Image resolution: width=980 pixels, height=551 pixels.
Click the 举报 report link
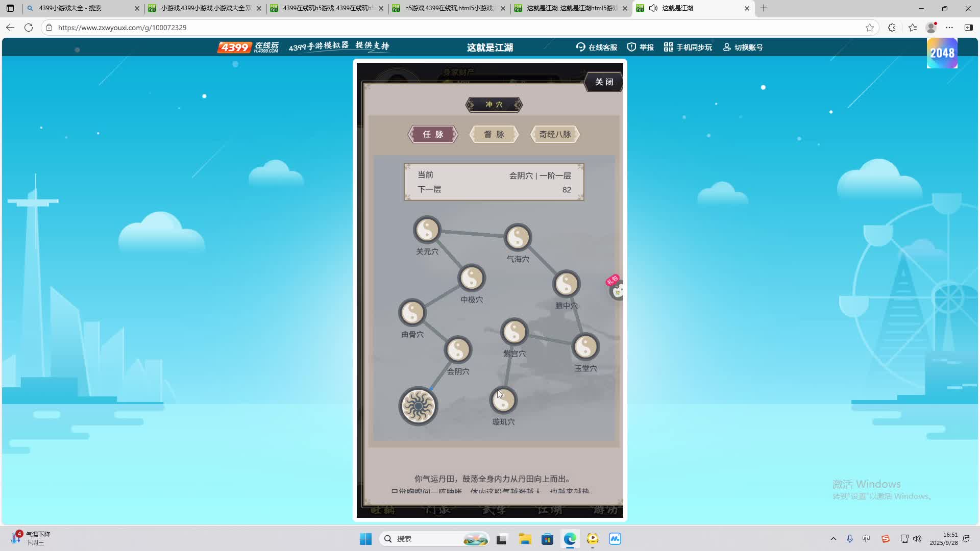tap(641, 47)
